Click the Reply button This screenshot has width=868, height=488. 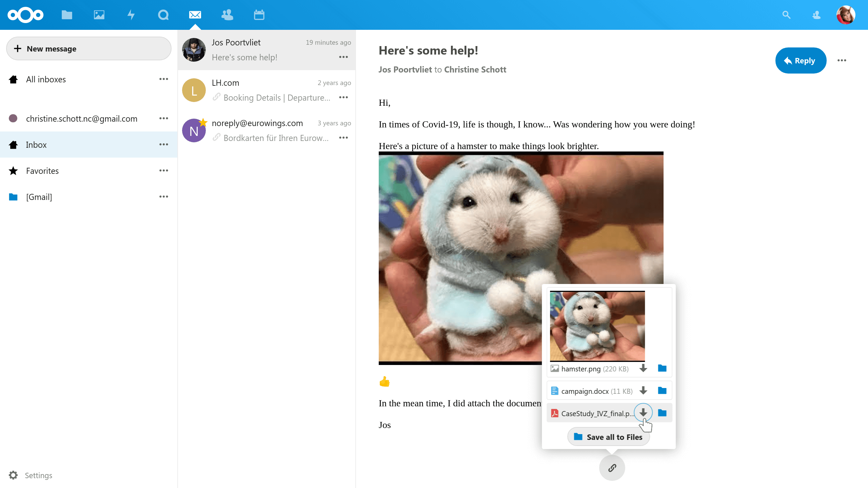801,60
